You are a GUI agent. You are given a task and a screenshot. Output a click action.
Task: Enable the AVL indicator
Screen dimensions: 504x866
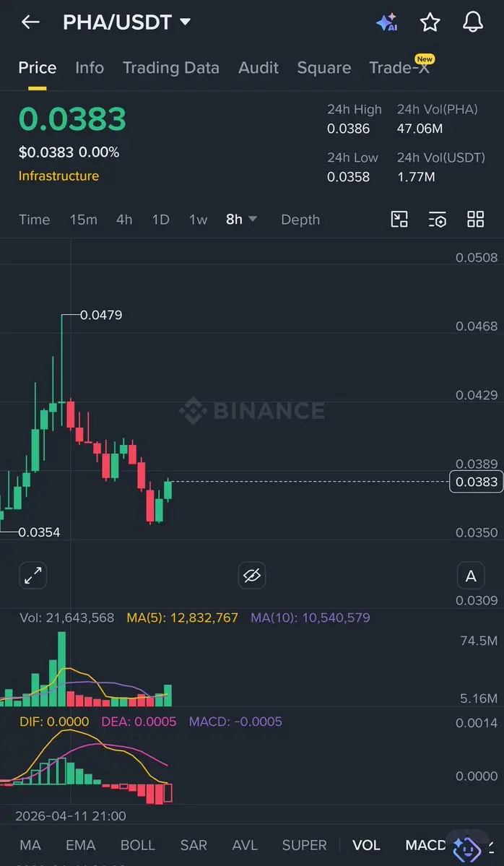(x=245, y=846)
